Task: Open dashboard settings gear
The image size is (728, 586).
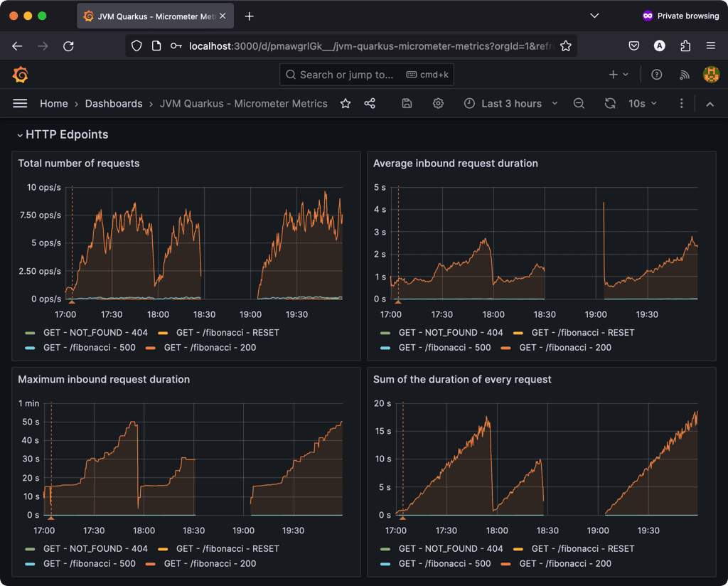Action: point(438,103)
